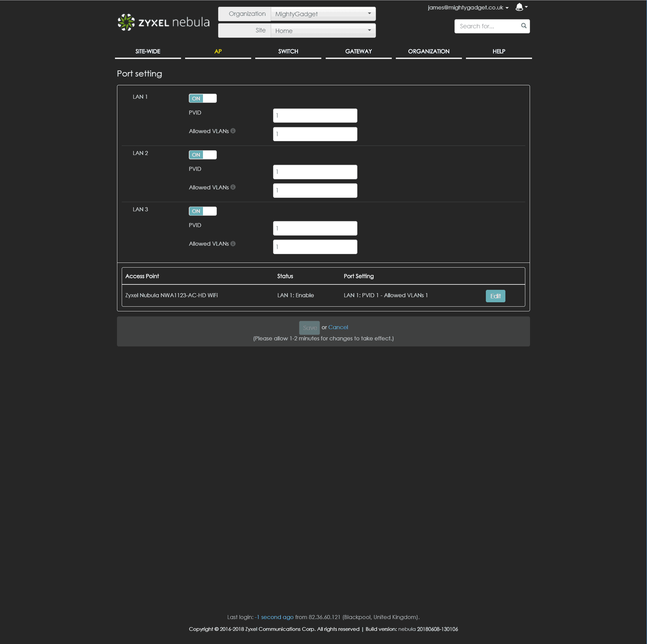This screenshot has width=647, height=644.
Task: Click LAN 2 Allowed VLANs info icon
Action: 233,187
